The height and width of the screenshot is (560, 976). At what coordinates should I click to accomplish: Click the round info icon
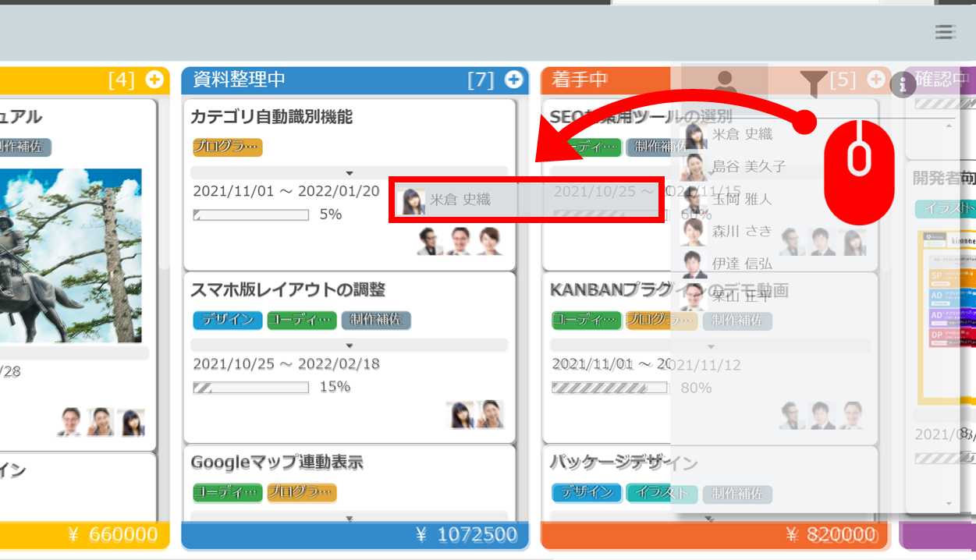[x=903, y=84]
